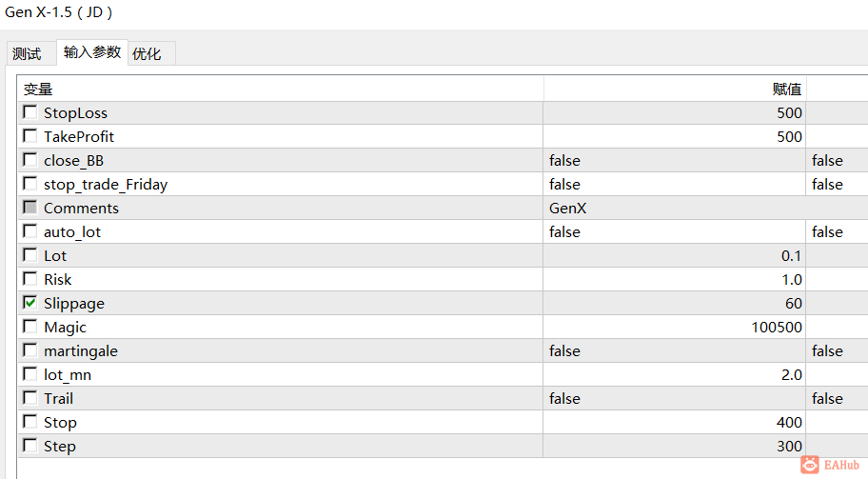This screenshot has width=868, height=479.
Task: Select the 输入参数 tab
Action: click(92, 52)
